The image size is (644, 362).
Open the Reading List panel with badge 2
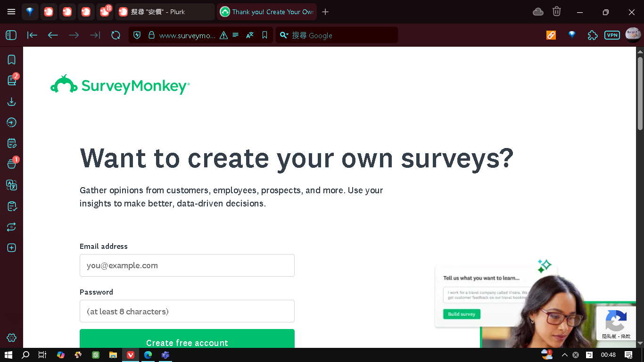click(12, 81)
